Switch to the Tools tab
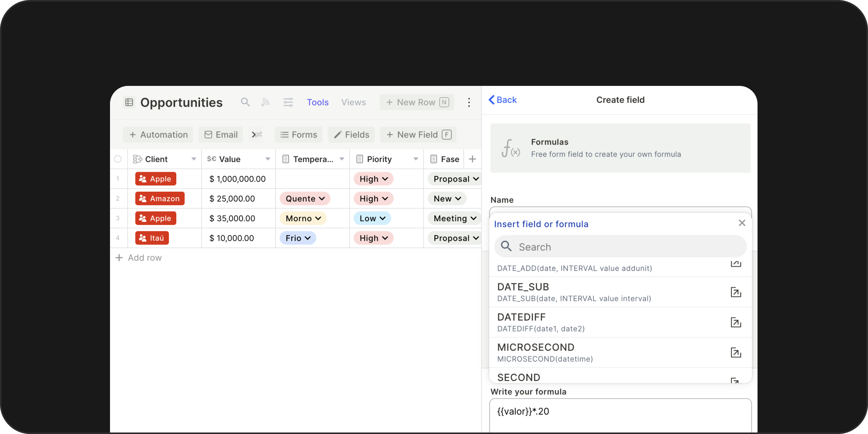 [x=318, y=102]
